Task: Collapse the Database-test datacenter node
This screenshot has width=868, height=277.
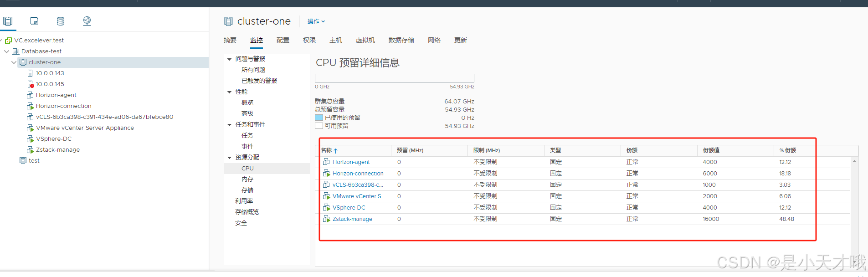Action: pos(7,51)
